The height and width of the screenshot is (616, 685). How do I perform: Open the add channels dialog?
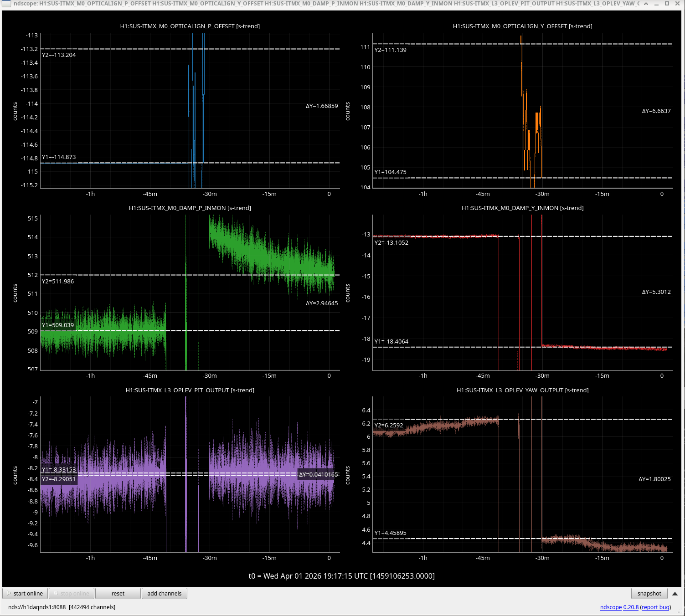point(164,593)
